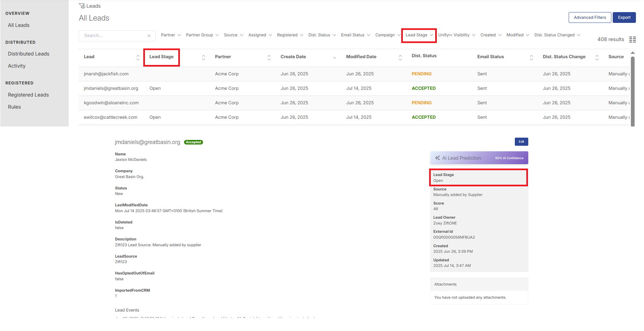644x331 pixels.
Task: Open the Created filter dropdown
Action: (x=491, y=35)
